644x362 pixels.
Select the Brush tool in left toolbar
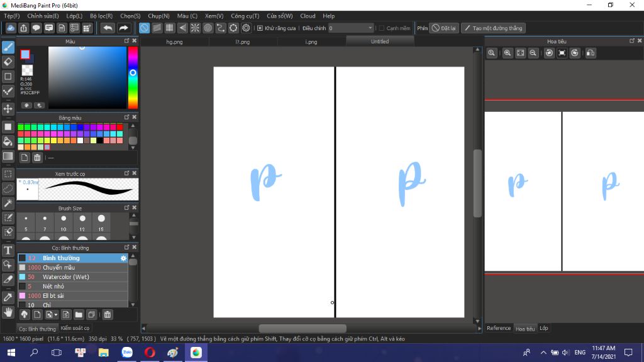click(8, 47)
